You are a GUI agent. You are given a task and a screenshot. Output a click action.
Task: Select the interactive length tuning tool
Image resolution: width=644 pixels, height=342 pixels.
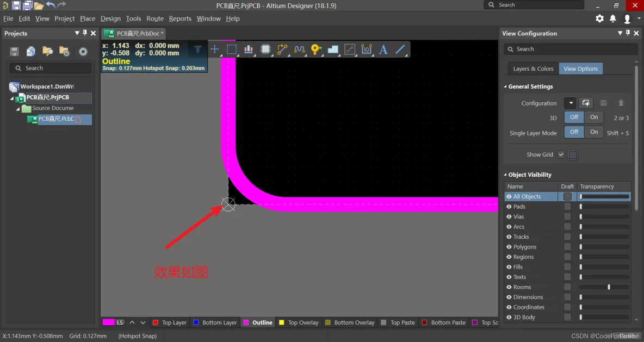tap(299, 49)
